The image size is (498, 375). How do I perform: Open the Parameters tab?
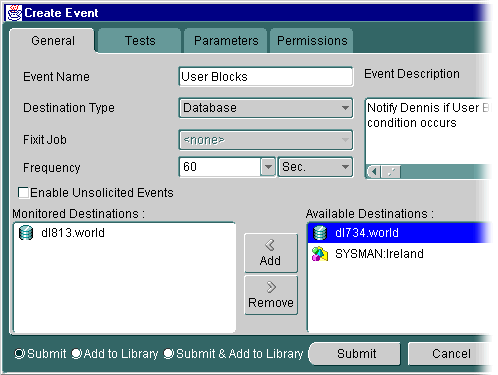[226, 41]
